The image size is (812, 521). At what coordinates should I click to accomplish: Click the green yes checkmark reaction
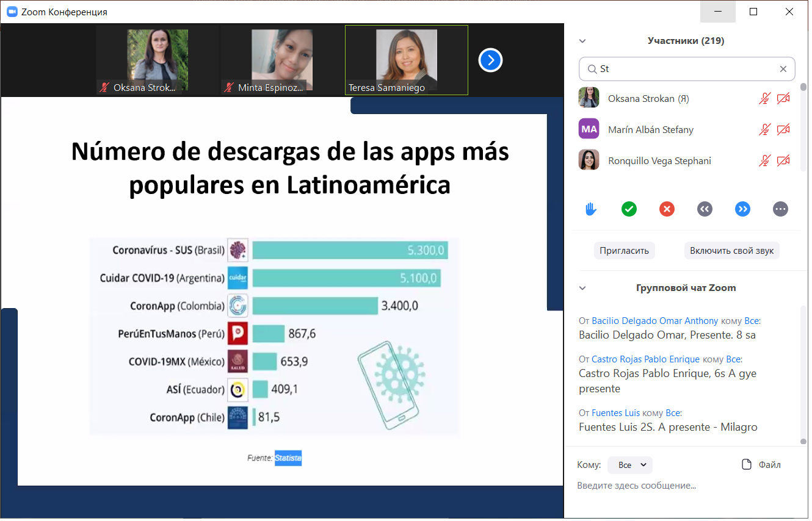tap(629, 209)
